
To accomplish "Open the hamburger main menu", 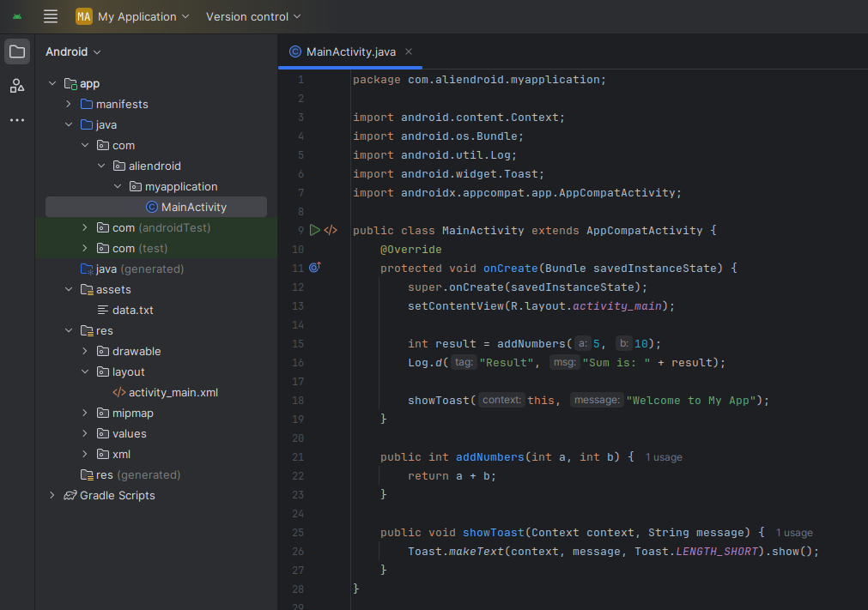I will pyautogui.click(x=51, y=16).
